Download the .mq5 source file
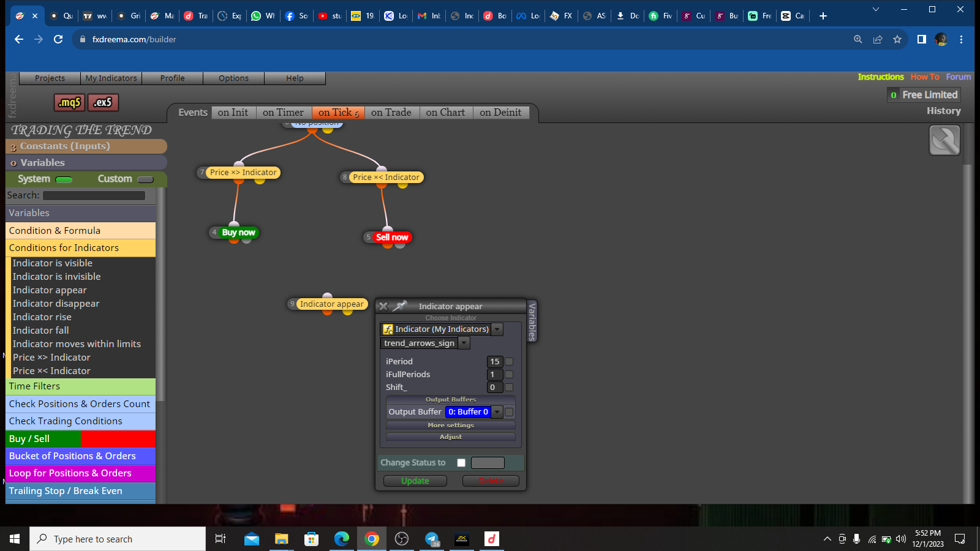The image size is (980, 551). [x=69, y=102]
